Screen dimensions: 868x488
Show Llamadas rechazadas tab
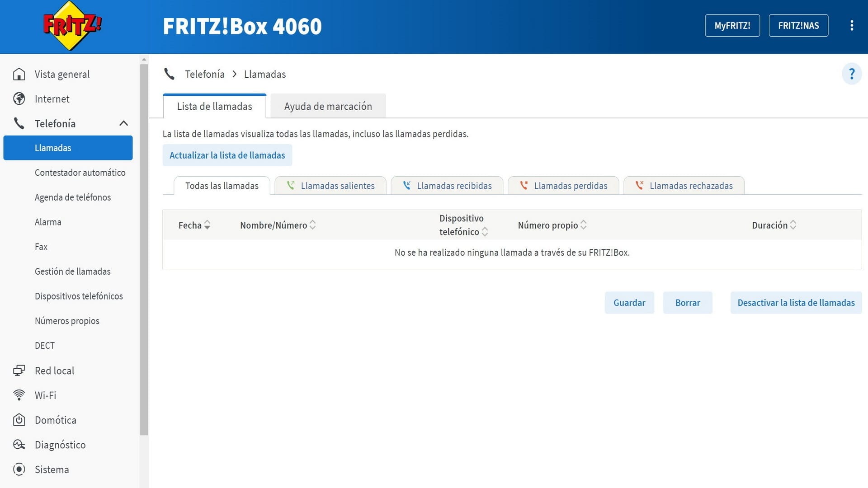coord(684,186)
